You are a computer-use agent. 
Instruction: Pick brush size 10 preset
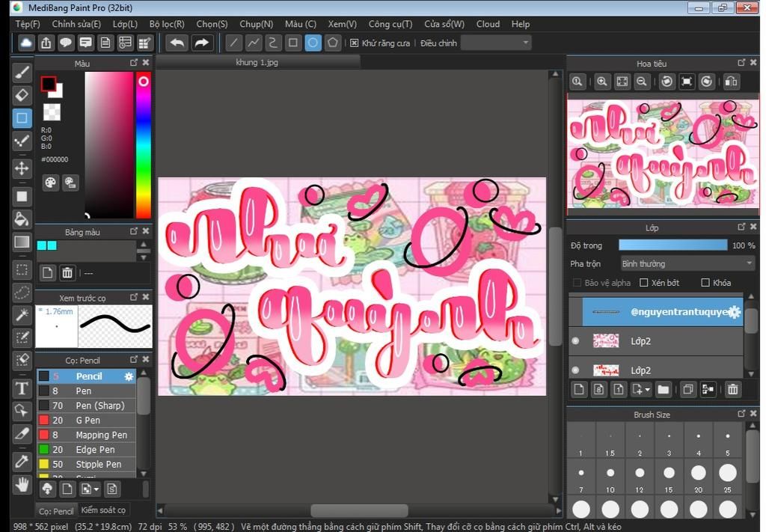click(610, 477)
